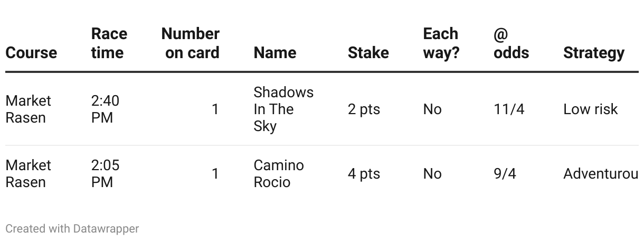The image size is (644, 241).
Task: Click the Each way? column header
Action: tap(441, 43)
